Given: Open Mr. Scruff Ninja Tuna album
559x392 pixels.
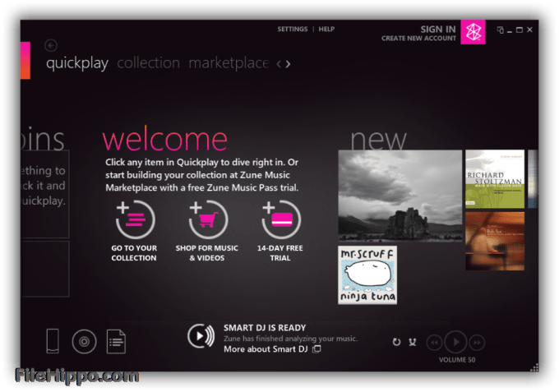Looking at the screenshot, I should tap(367, 274).
